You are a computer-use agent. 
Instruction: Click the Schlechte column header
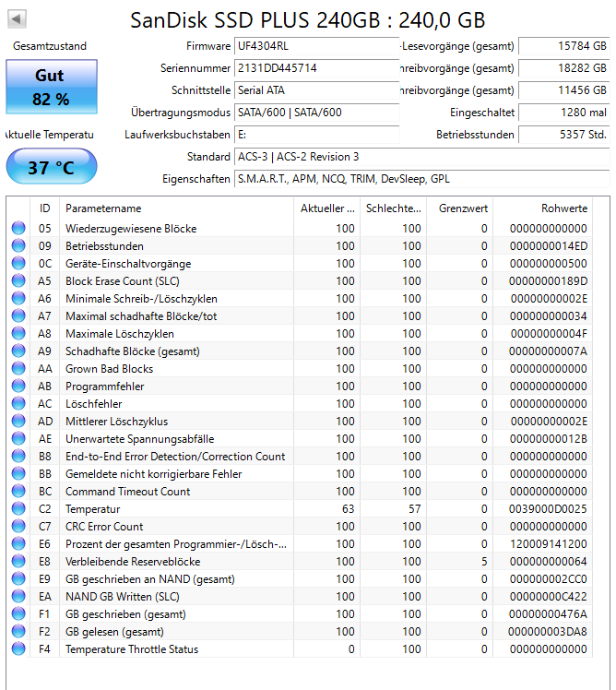394,208
